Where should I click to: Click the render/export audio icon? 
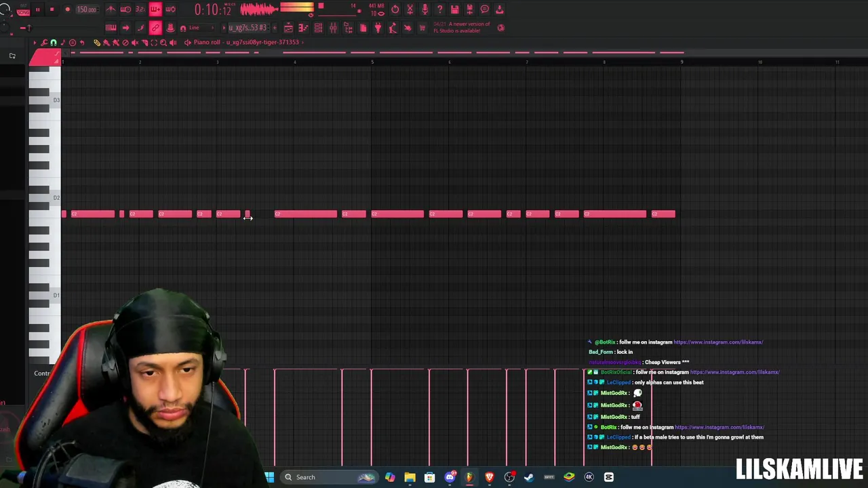[x=470, y=9]
